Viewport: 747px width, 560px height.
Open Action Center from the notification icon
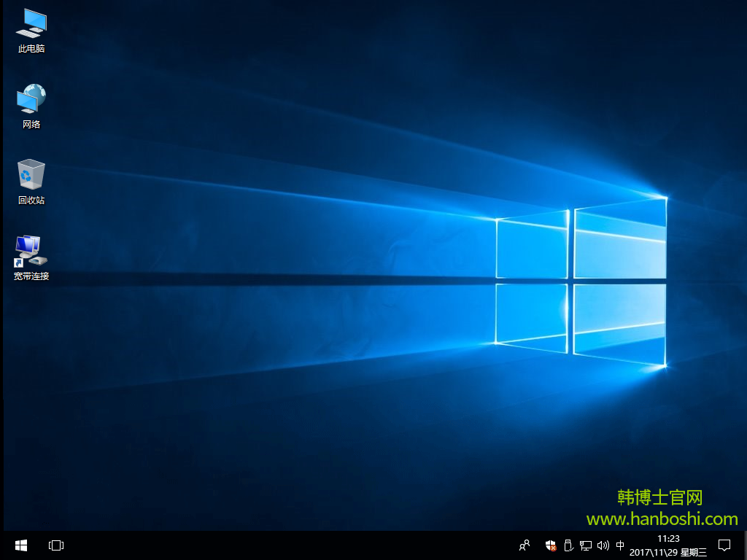pyautogui.click(x=723, y=545)
